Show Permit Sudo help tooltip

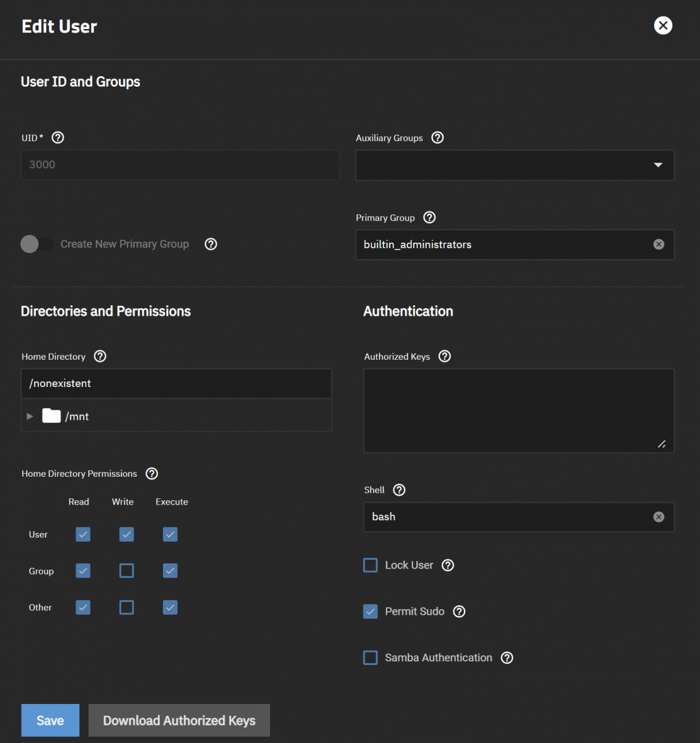[x=459, y=612]
